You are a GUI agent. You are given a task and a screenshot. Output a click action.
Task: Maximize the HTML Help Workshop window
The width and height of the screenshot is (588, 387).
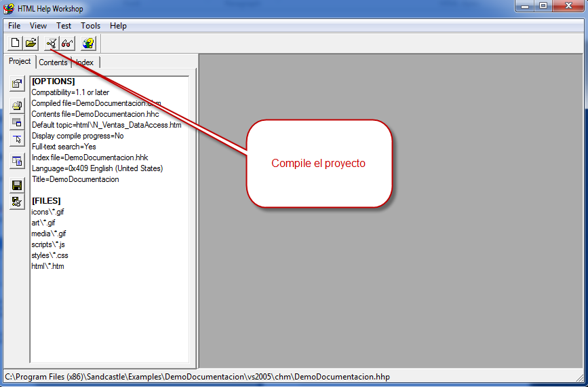tap(543, 6)
